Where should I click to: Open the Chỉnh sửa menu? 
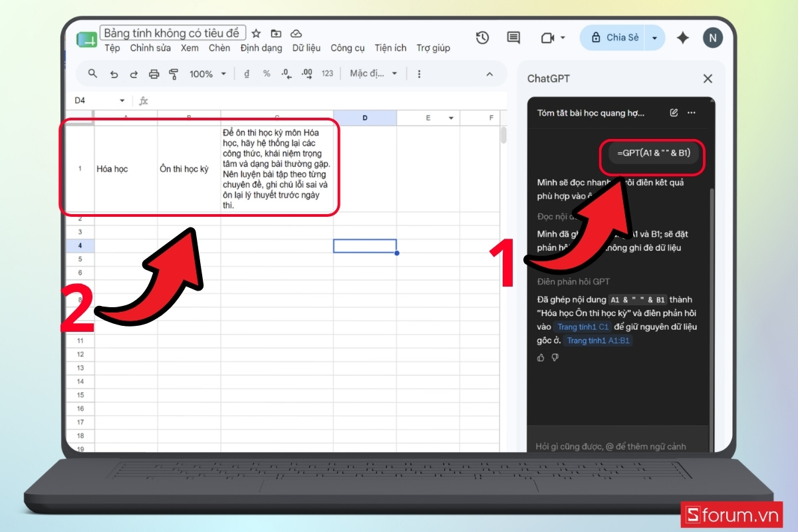(x=150, y=48)
